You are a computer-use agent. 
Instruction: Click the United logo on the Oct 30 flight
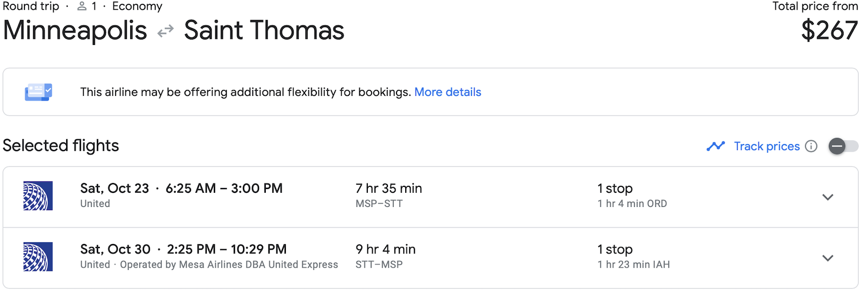38,257
